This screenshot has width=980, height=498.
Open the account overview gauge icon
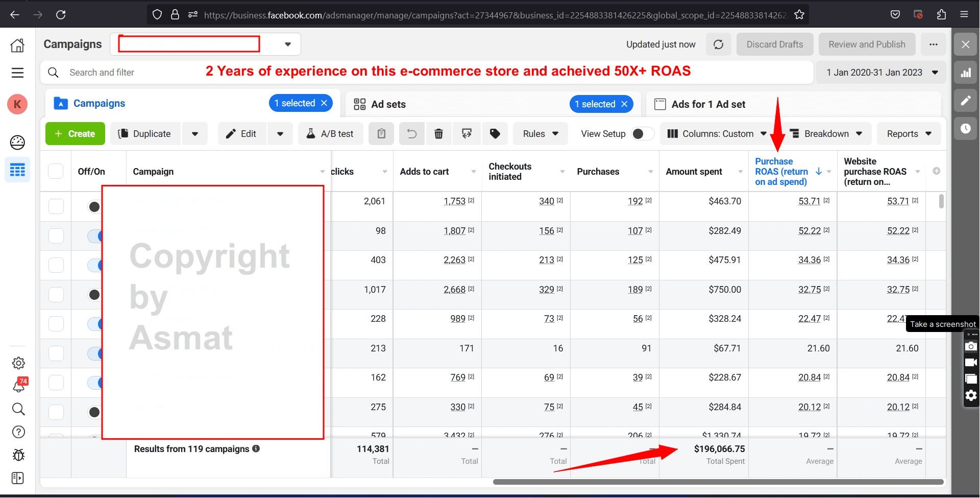click(x=17, y=142)
